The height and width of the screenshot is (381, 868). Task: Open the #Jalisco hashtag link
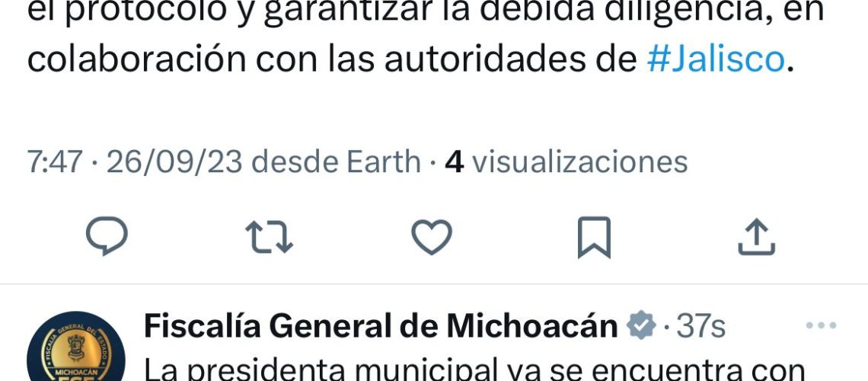[715, 59]
